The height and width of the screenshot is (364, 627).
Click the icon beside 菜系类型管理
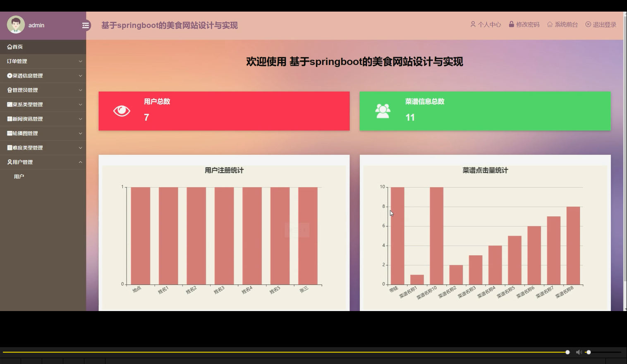click(10, 105)
